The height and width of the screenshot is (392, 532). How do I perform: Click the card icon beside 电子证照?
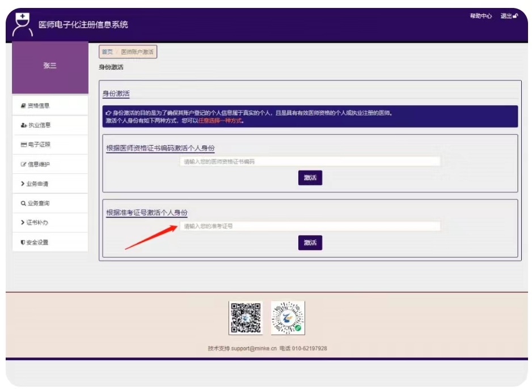(x=23, y=144)
